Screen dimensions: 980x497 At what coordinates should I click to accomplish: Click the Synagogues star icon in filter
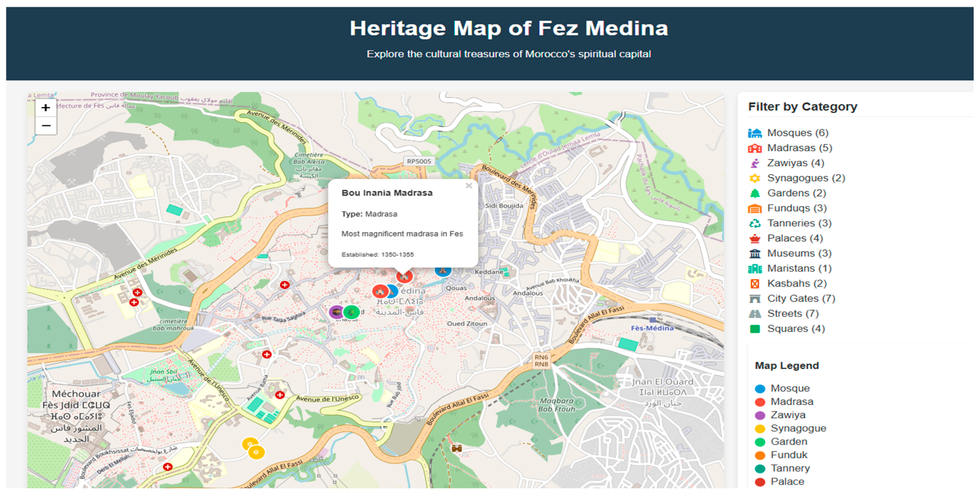point(755,178)
